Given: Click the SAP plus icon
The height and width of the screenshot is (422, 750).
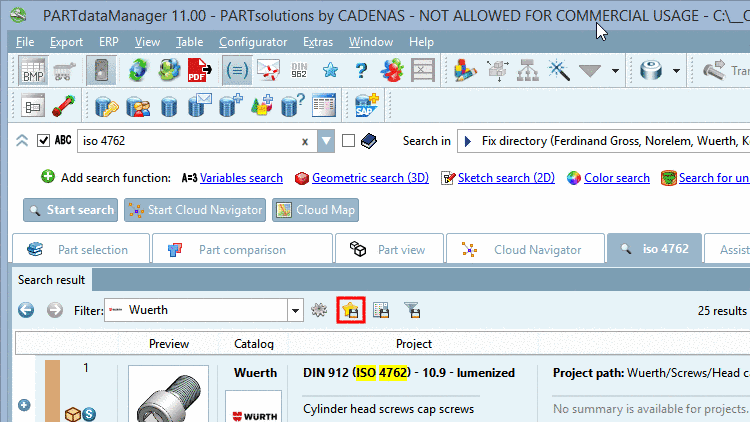Looking at the screenshot, I should tap(366, 106).
